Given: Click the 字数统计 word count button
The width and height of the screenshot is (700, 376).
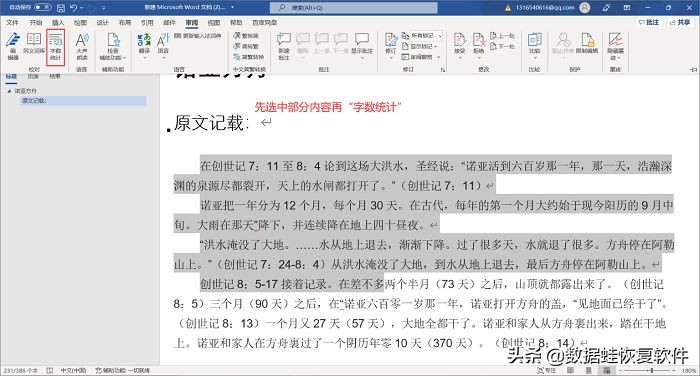Looking at the screenshot, I should tap(55, 47).
